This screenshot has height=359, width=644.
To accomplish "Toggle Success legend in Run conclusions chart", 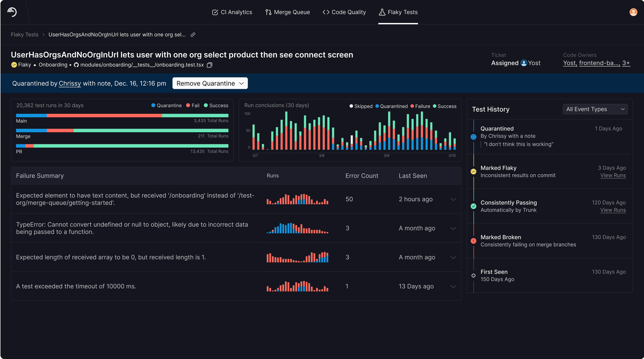I will click(445, 106).
